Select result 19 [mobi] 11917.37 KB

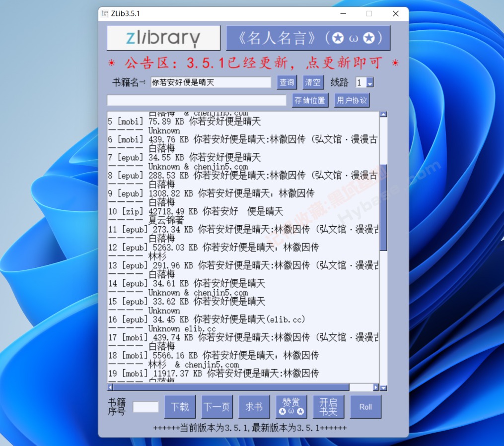214,373
